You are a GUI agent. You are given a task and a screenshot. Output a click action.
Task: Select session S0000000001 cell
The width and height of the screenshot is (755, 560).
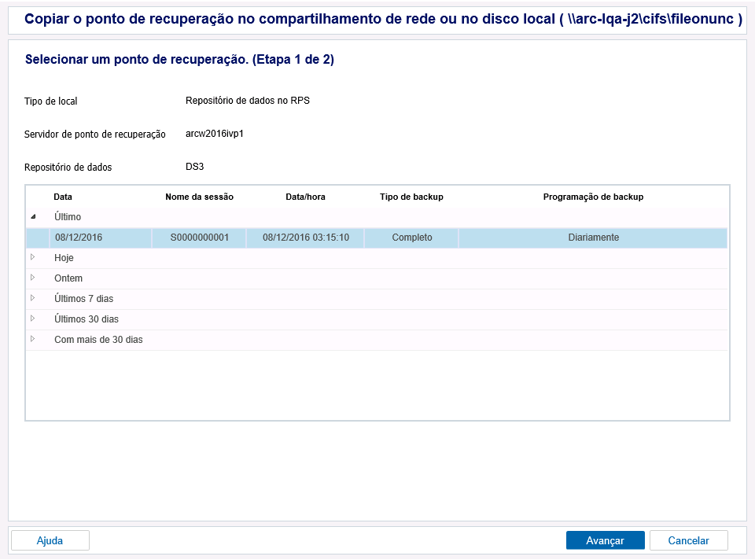pyautogui.click(x=199, y=238)
